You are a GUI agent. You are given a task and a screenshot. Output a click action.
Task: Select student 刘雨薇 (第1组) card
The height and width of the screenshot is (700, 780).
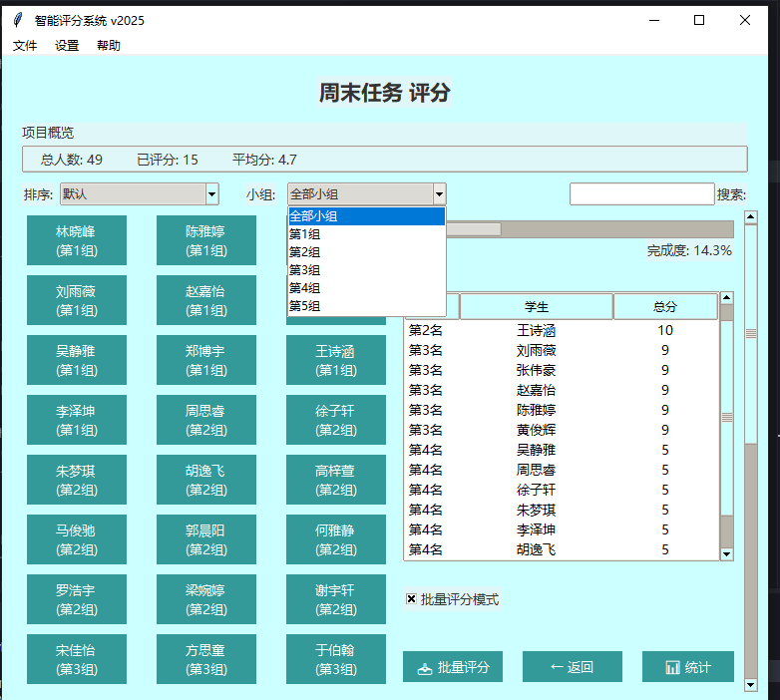77,300
